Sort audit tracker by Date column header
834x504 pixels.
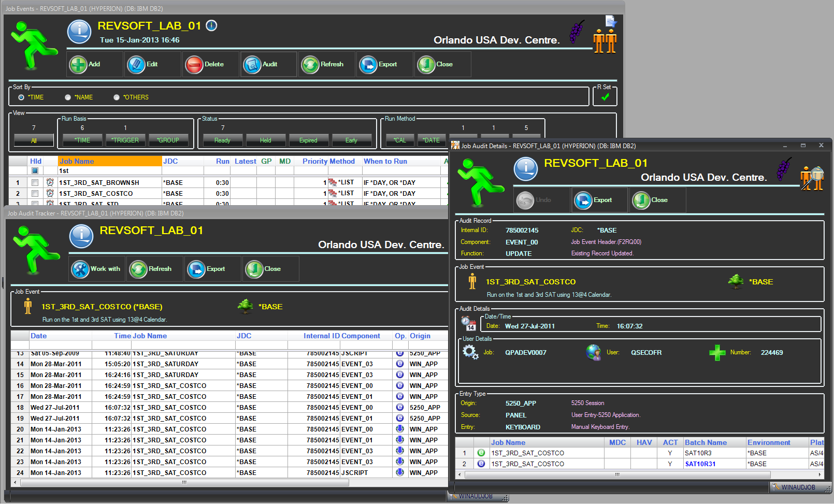39,336
